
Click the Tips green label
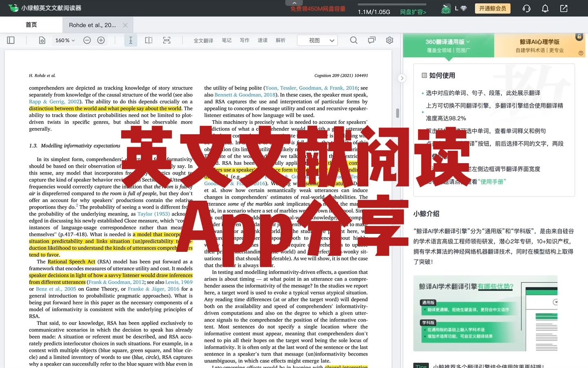(x=421, y=366)
